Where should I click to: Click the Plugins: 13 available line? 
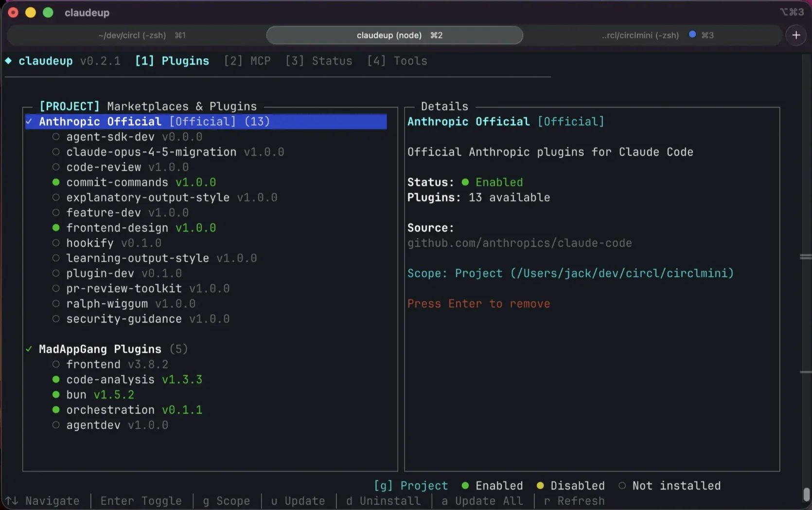(479, 197)
